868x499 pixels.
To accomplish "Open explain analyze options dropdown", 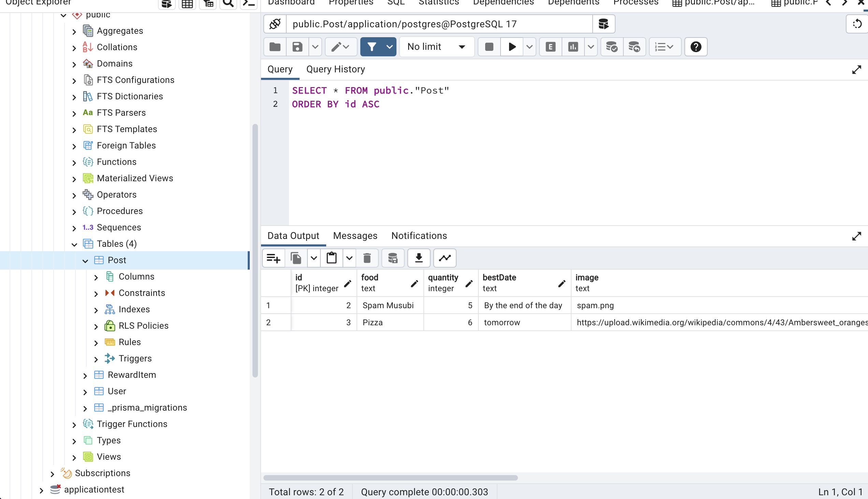I will (591, 47).
